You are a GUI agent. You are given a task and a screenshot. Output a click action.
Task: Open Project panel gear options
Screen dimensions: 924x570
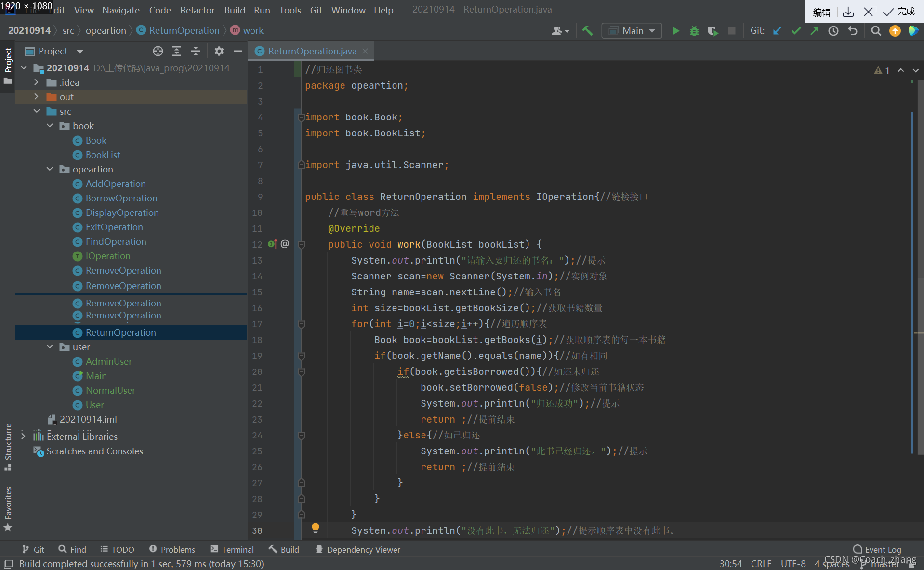click(x=219, y=51)
